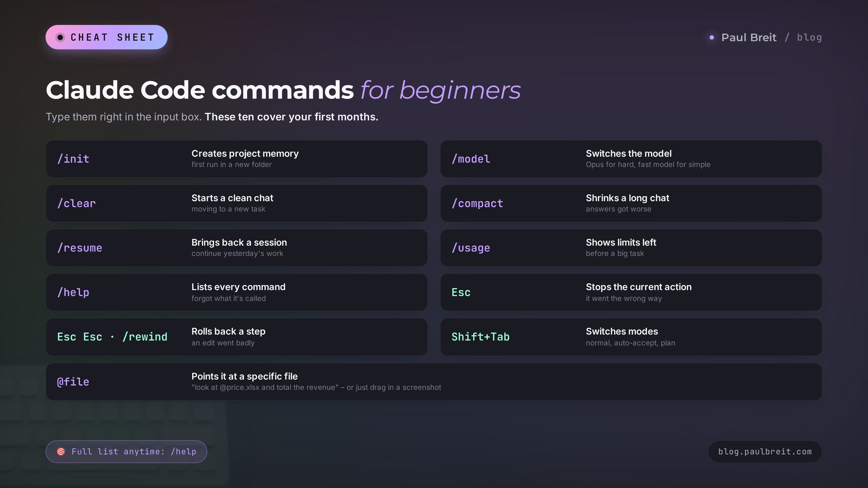
Task: Open the blog label in the header
Action: point(809,37)
